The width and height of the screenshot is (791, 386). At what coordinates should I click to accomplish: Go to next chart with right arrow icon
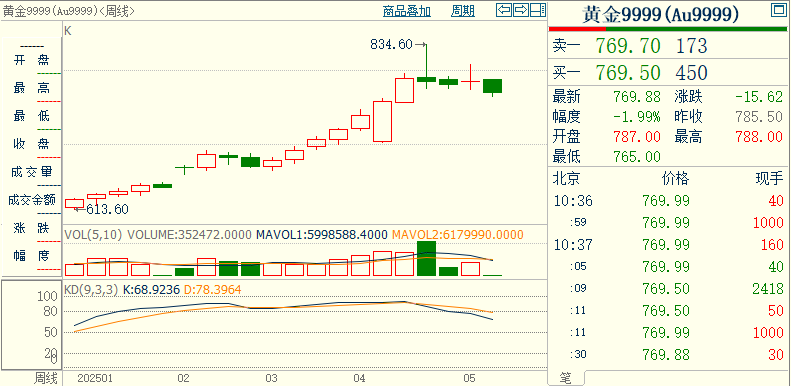521,10
